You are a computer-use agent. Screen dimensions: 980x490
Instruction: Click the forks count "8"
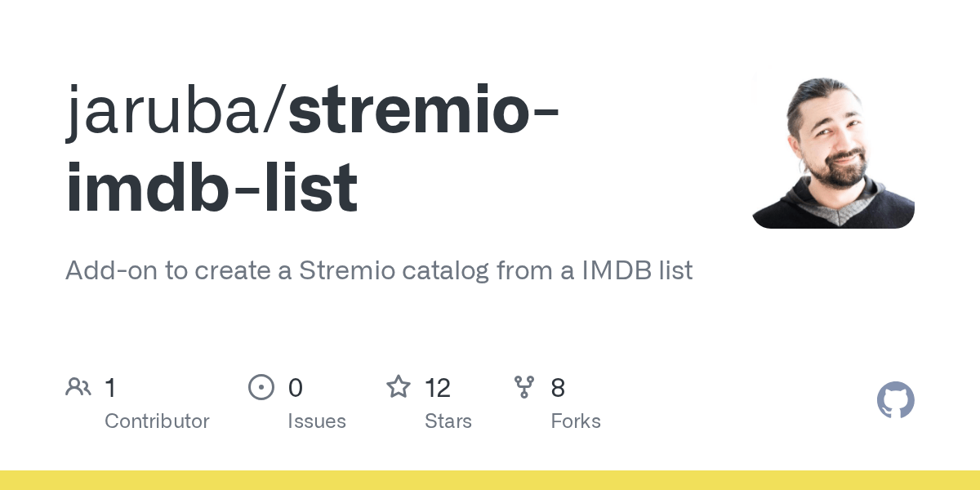click(x=558, y=387)
